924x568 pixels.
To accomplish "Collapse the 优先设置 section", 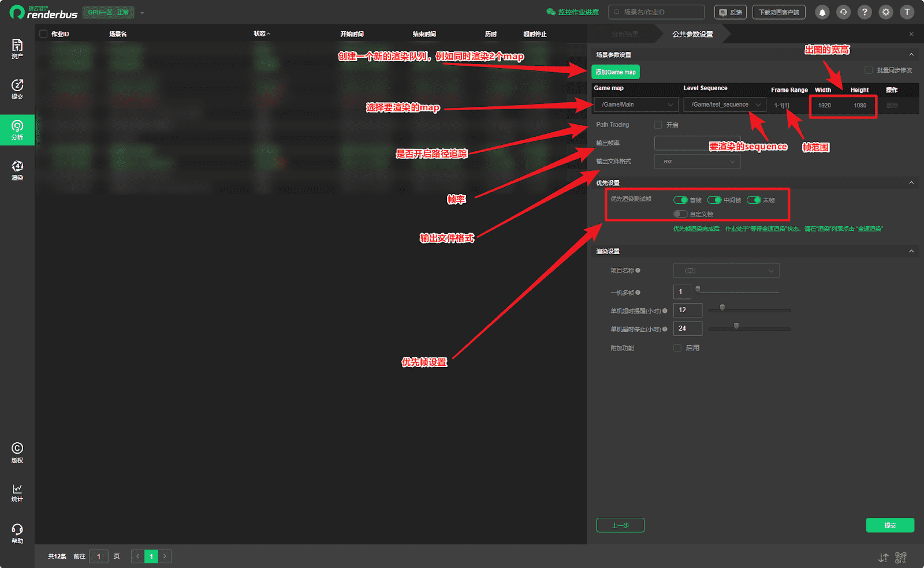I will point(911,183).
